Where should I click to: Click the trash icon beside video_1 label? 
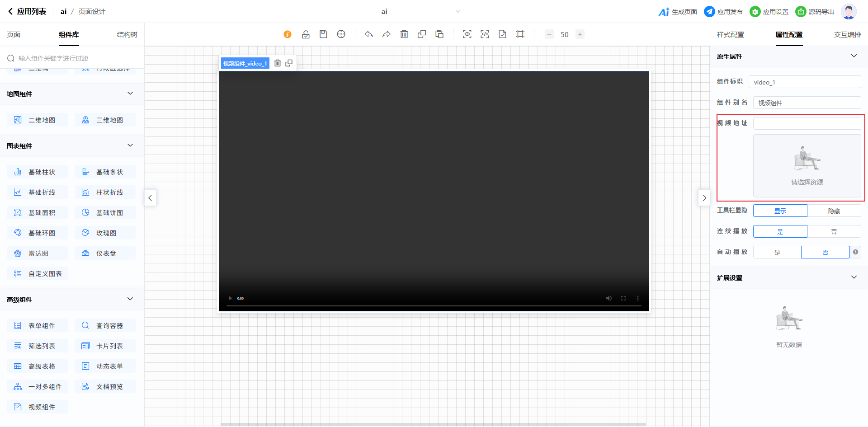(x=278, y=63)
